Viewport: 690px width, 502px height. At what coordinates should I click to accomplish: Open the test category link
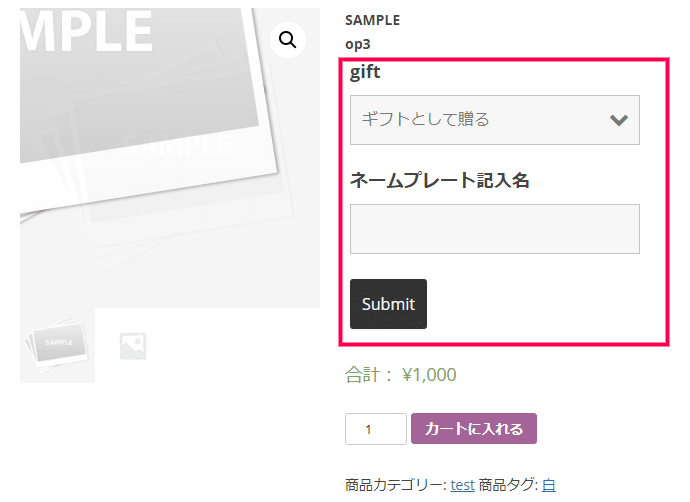click(462, 485)
